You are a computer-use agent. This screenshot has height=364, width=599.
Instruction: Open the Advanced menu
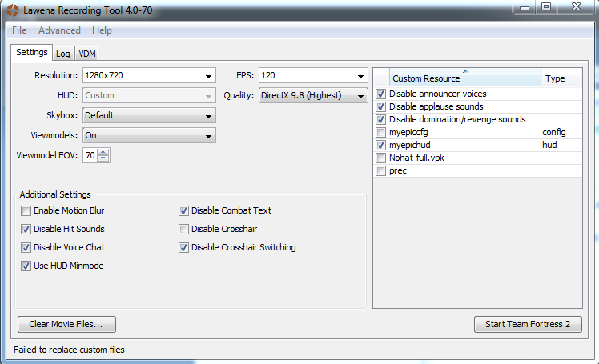click(59, 30)
